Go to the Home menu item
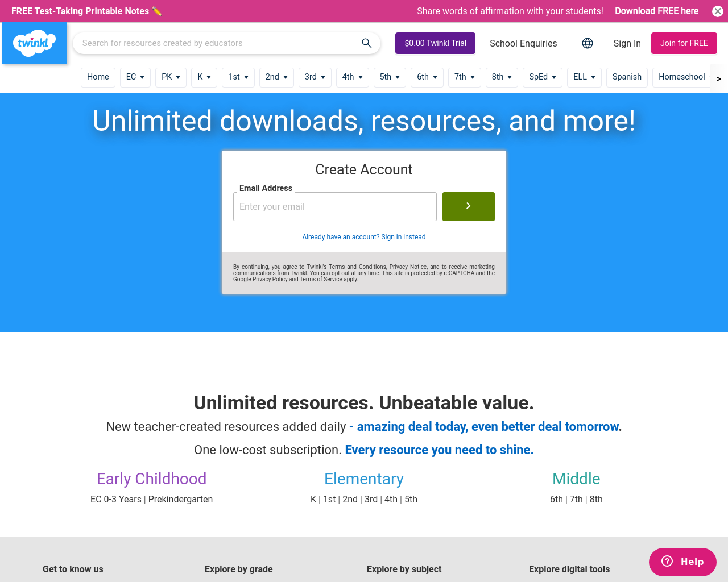 (98, 77)
